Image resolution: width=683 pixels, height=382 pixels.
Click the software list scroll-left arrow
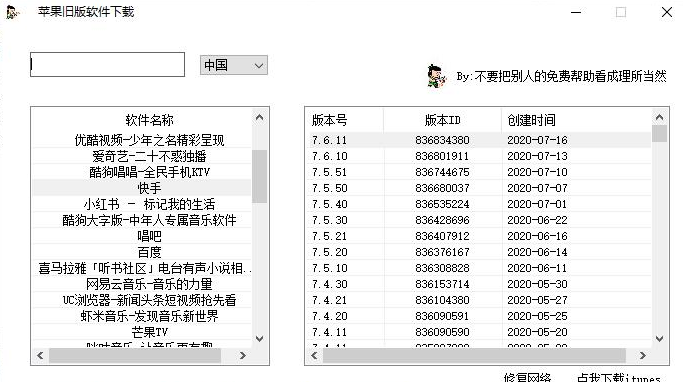40,355
